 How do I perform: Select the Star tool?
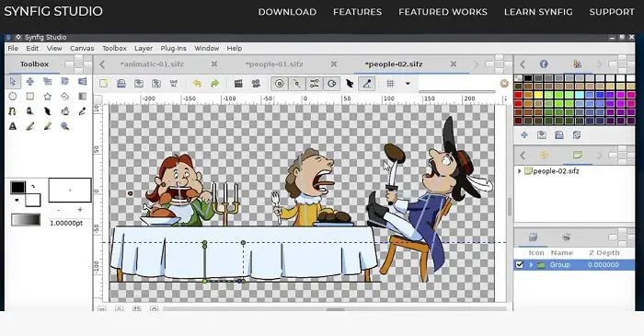(47, 96)
